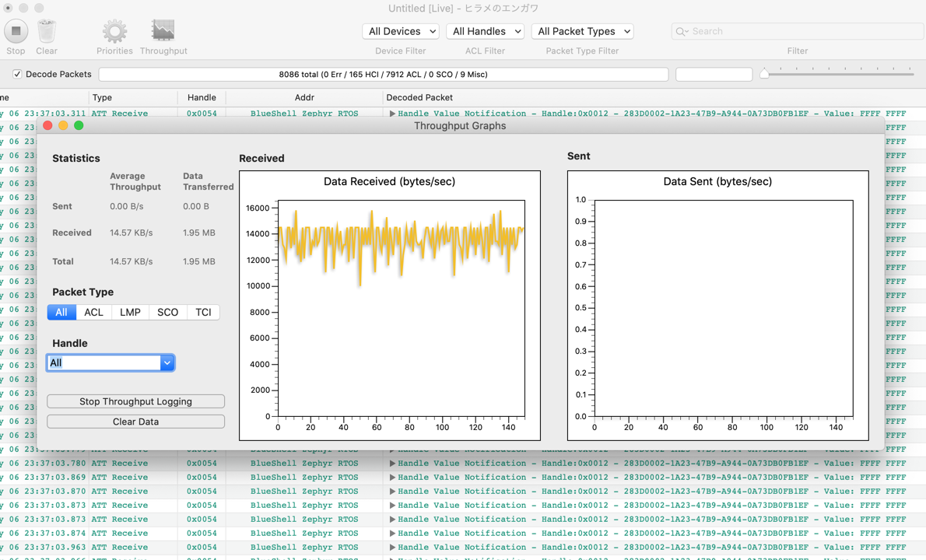Click the Received average throughput '14.57 KB/s'
The height and width of the screenshot is (560, 926).
131,233
